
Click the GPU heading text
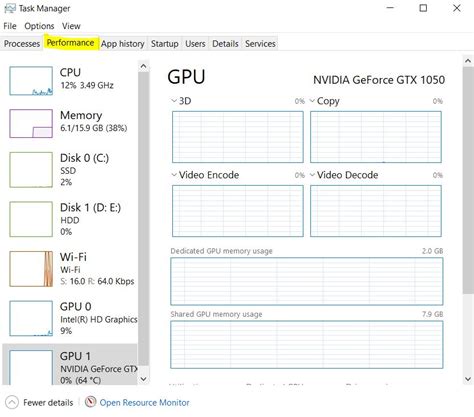click(x=186, y=77)
